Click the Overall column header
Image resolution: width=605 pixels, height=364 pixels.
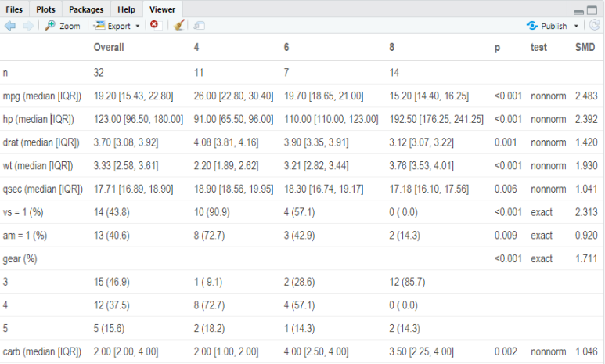tap(109, 47)
